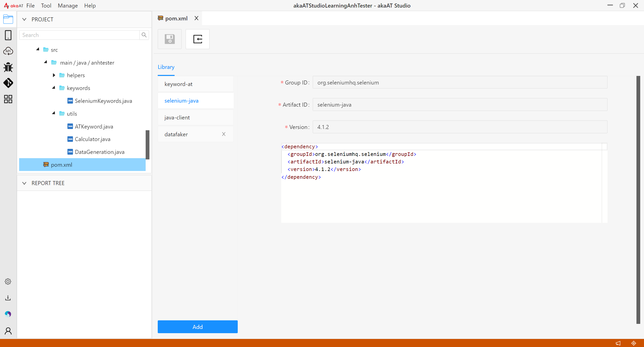644x347 pixels.
Task: Click the colorful swirl logo icon
Action: tap(8, 314)
